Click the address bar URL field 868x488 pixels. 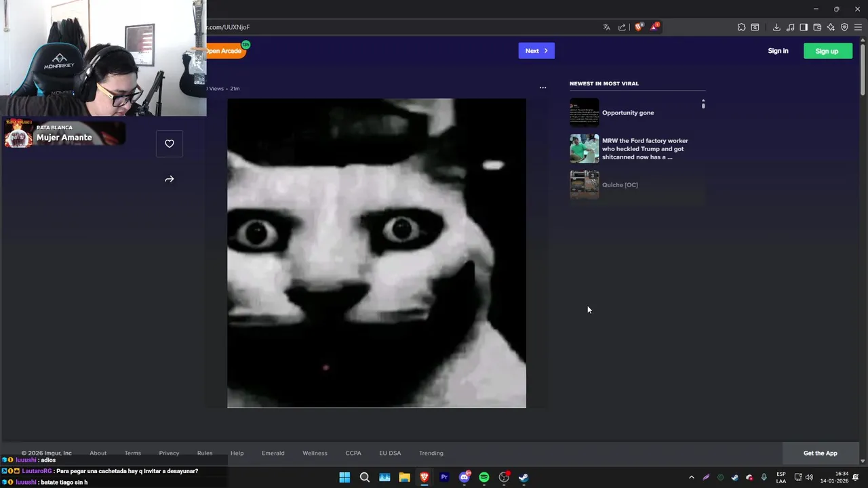(400, 27)
